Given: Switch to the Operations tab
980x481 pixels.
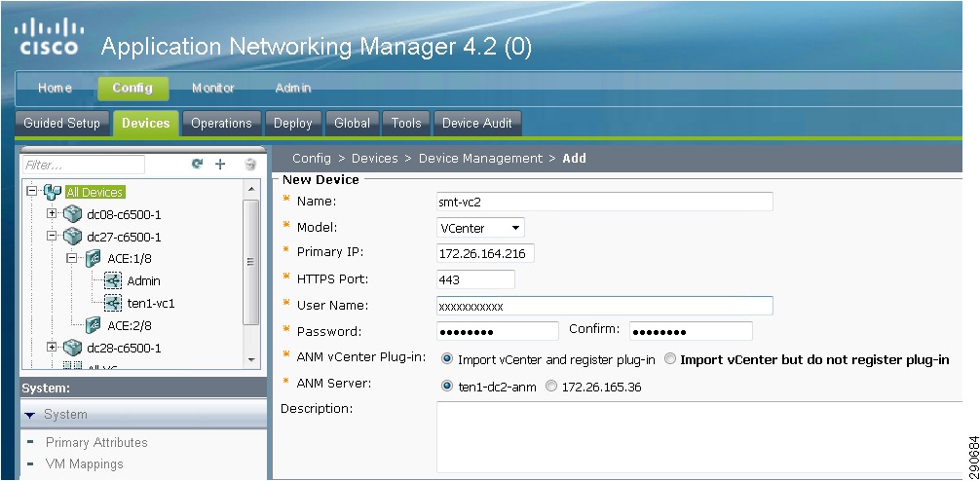Looking at the screenshot, I should pos(221,123).
